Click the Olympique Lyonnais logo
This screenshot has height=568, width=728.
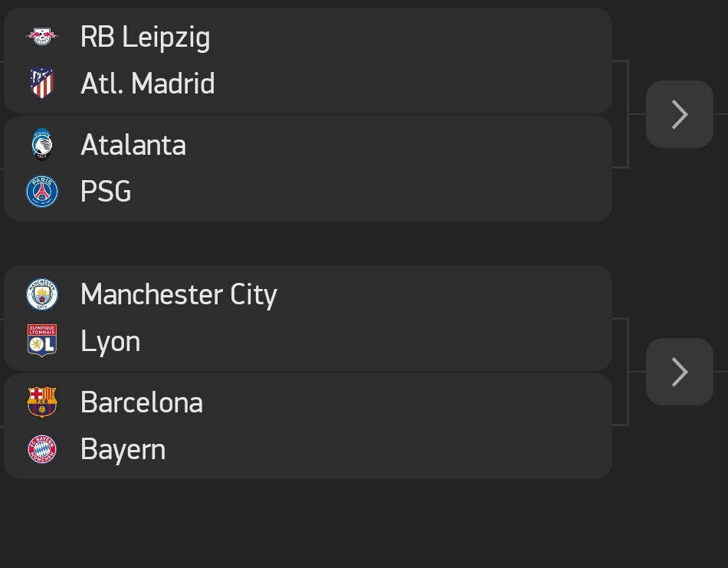(42, 340)
